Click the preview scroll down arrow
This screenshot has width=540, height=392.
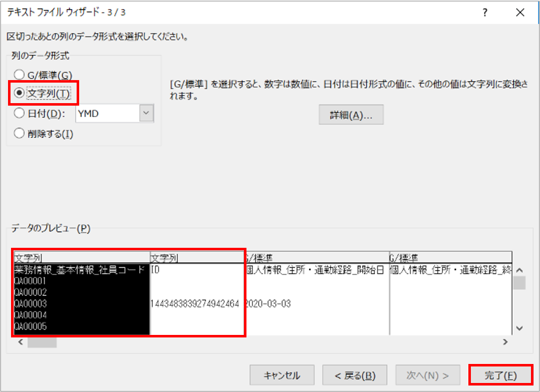[x=519, y=328]
